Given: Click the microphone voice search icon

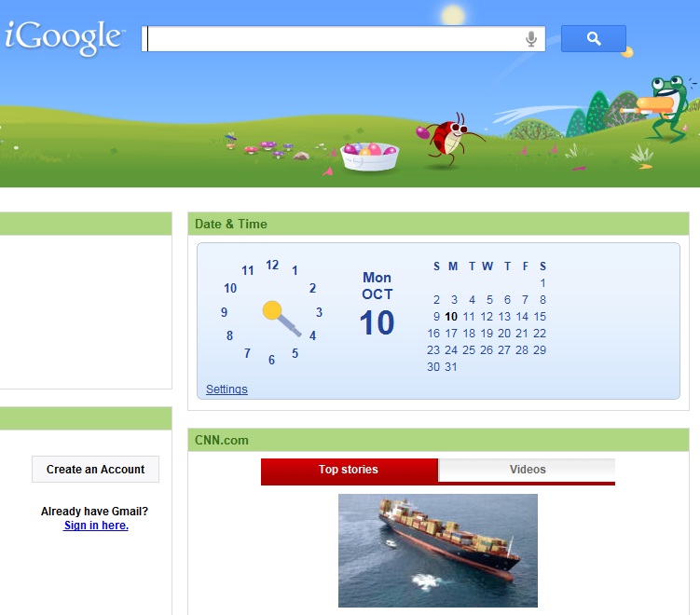Looking at the screenshot, I should coord(530,39).
